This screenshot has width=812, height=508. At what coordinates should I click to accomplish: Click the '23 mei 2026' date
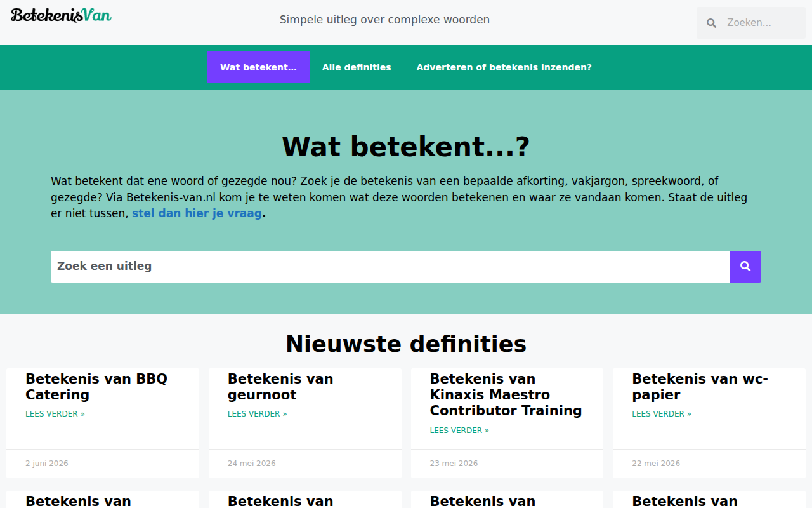pyautogui.click(x=454, y=464)
